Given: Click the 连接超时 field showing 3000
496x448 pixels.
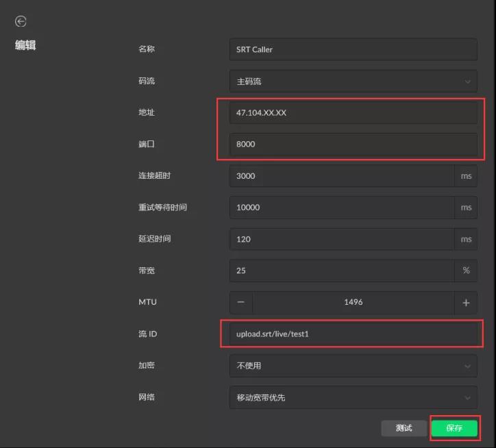Looking at the screenshot, I should pyautogui.click(x=341, y=176).
